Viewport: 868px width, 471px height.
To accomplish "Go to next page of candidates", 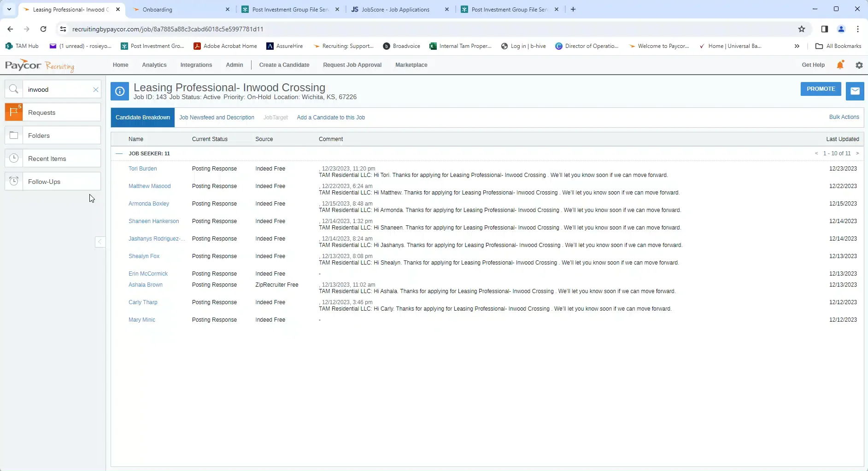I will pyautogui.click(x=857, y=153).
